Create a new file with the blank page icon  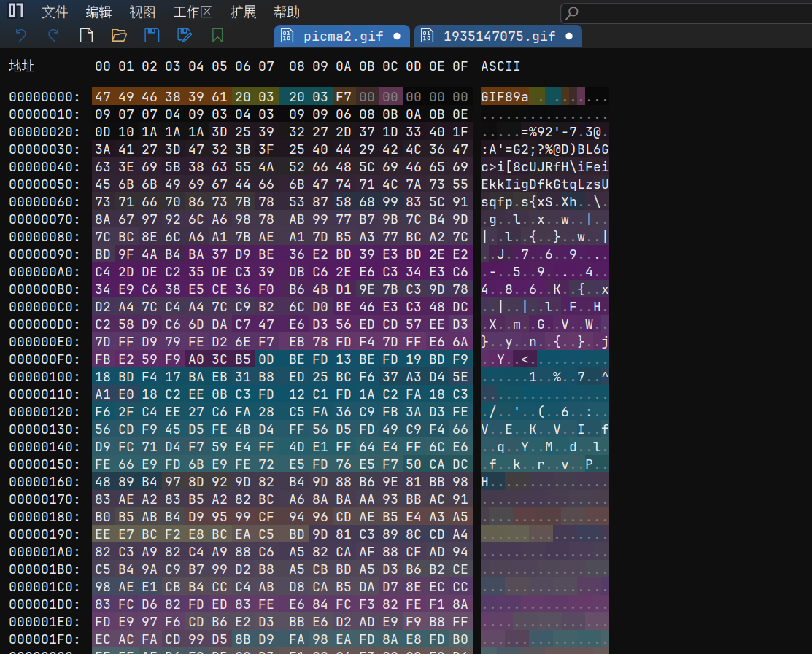point(86,35)
